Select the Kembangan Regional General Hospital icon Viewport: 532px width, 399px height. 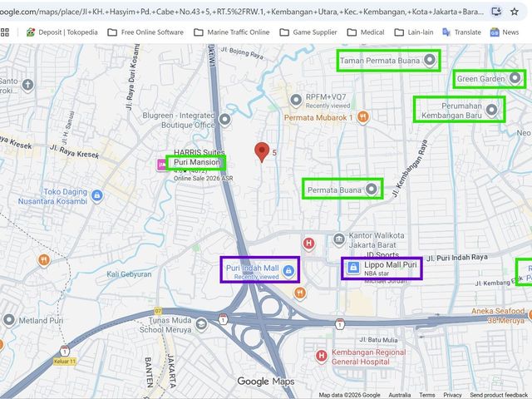coord(322,357)
